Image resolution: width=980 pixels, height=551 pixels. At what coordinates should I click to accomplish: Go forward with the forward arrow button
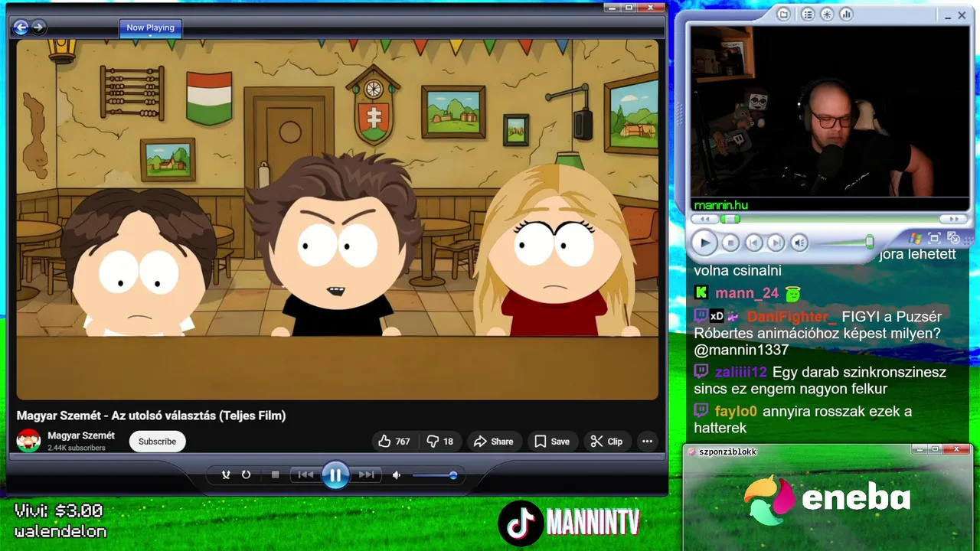[x=38, y=28]
